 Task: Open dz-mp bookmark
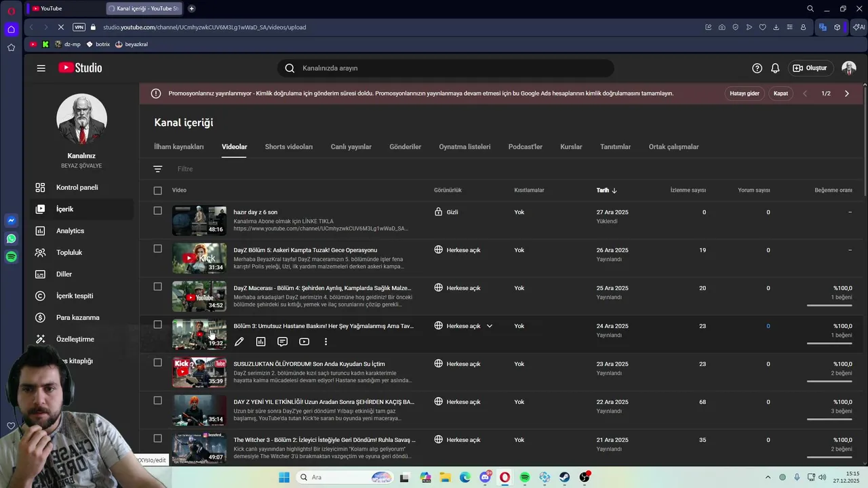[x=67, y=44]
